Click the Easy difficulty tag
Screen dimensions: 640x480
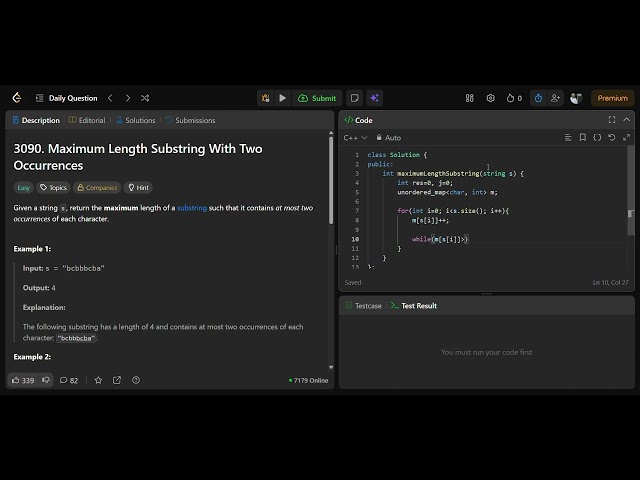[x=24, y=188]
